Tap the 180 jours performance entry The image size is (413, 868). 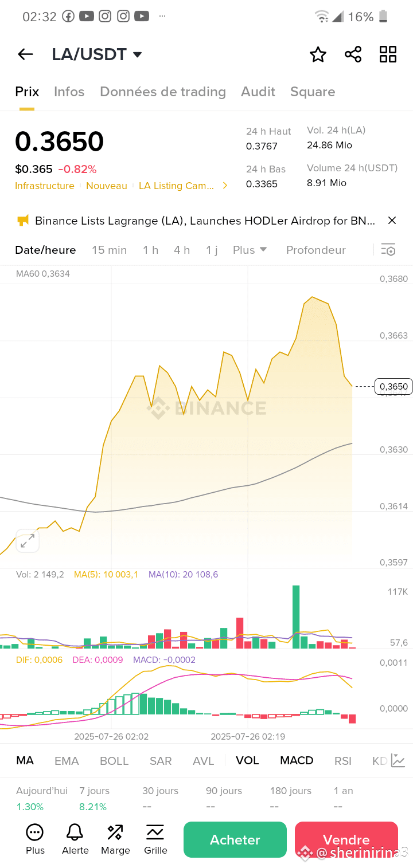pyautogui.click(x=291, y=799)
